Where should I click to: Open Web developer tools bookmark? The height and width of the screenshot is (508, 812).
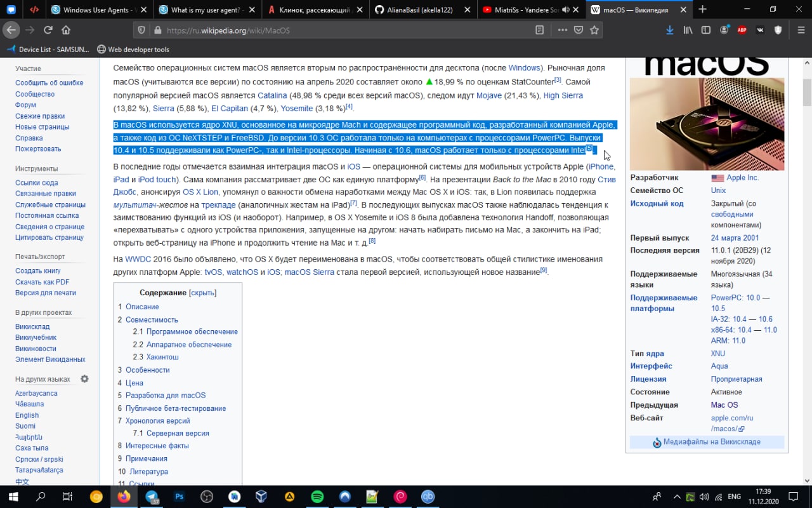point(133,49)
